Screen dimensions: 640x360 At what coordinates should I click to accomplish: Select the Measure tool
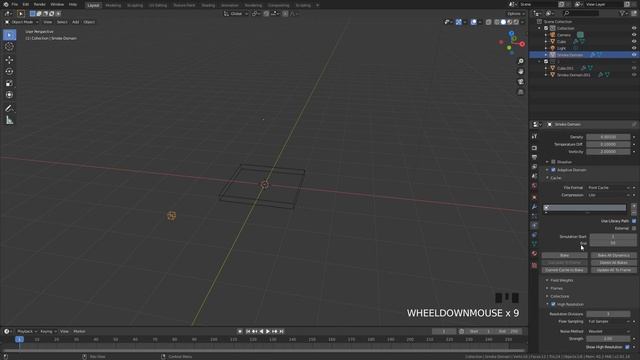point(9,120)
